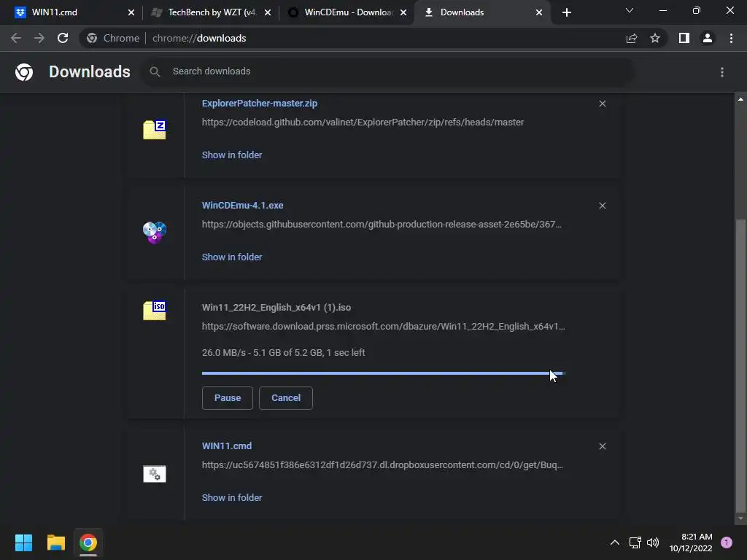Switch to TechBench by WZT tab
747x560 pixels.
coord(209,12)
